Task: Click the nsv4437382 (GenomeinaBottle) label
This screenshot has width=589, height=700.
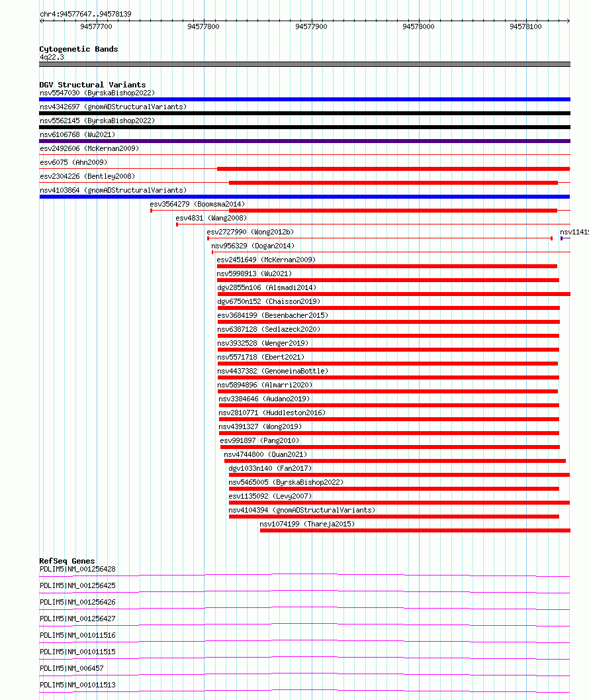Action: [273, 371]
